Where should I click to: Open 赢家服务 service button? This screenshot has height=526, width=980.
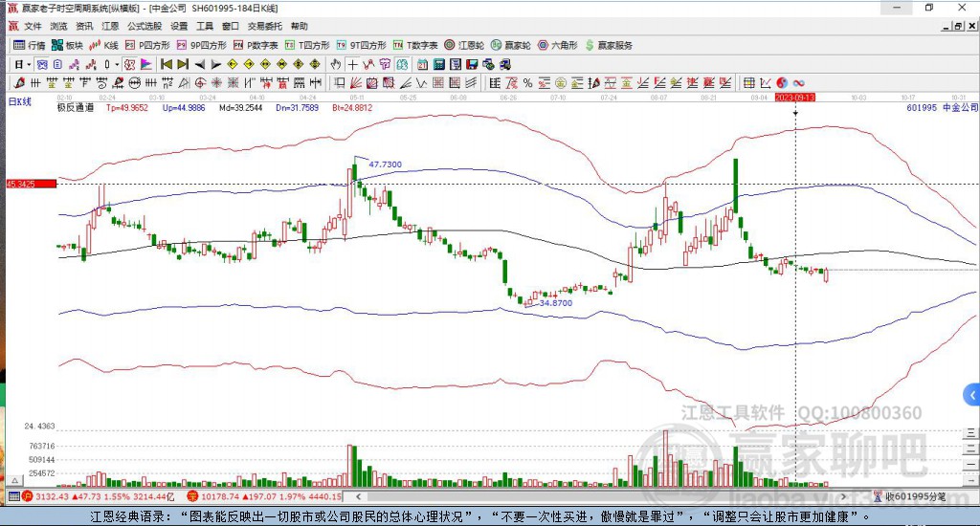pos(609,45)
